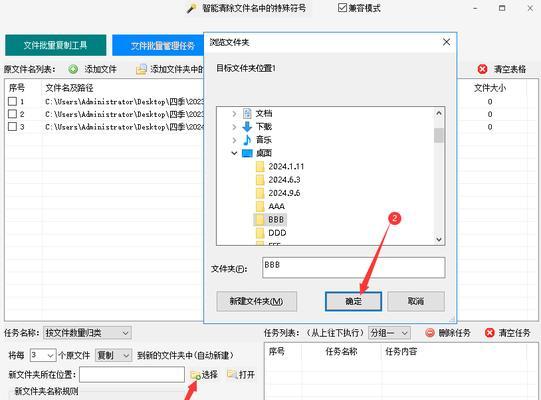Click the 删除任务 delete task icon
This screenshot has width=541, height=400.
point(430,333)
